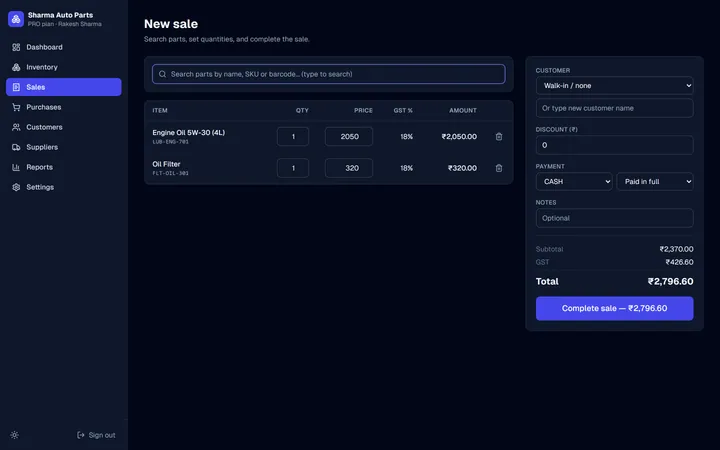720x450 pixels.
Task: Open the Walk-in / none customer dropdown
Action: coord(614,85)
